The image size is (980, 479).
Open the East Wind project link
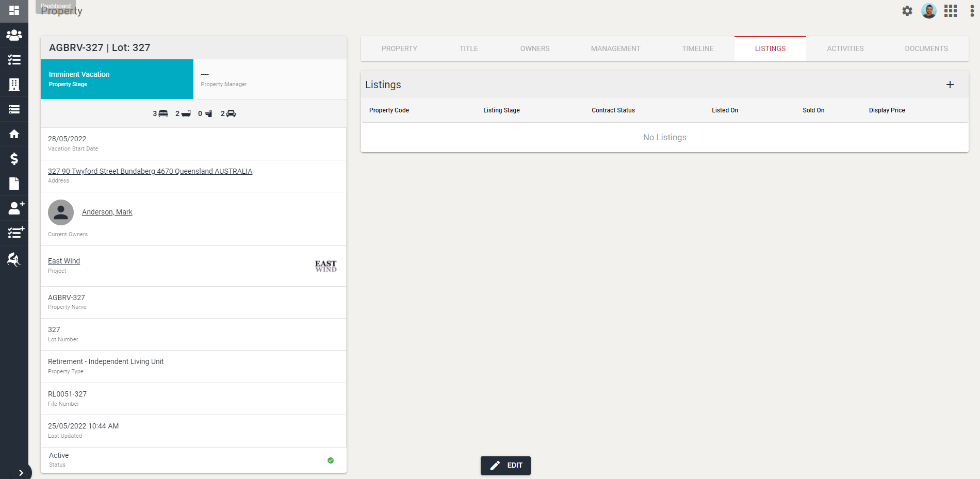click(x=64, y=261)
